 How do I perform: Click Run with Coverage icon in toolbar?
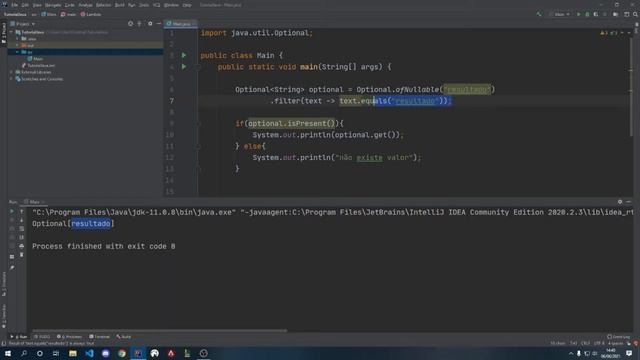[596, 14]
